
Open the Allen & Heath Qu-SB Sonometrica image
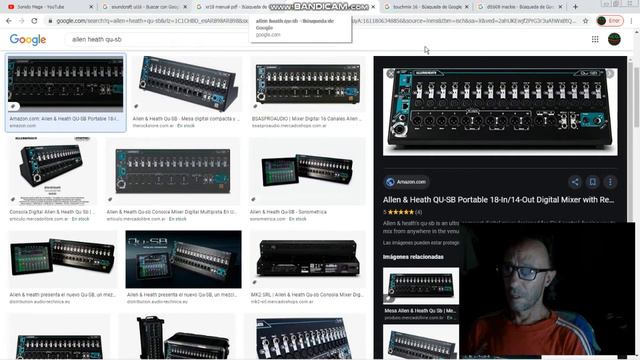pyautogui.click(x=307, y=171)
